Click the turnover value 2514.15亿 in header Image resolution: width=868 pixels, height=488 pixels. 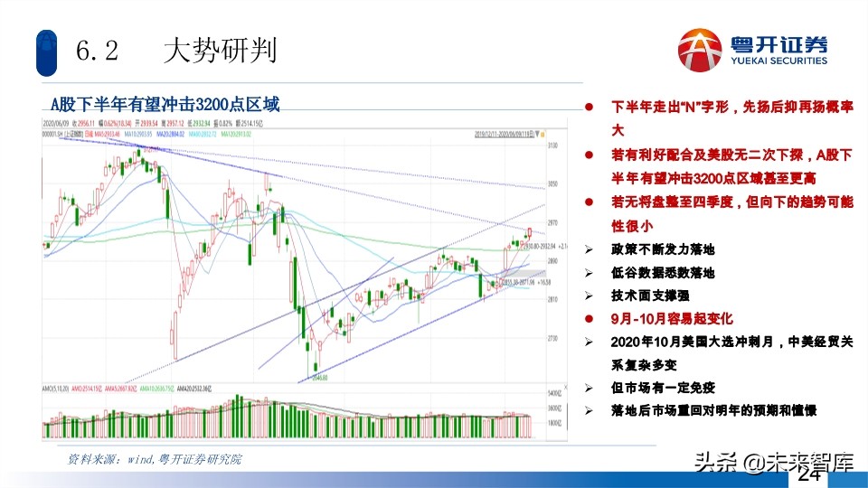251,124
